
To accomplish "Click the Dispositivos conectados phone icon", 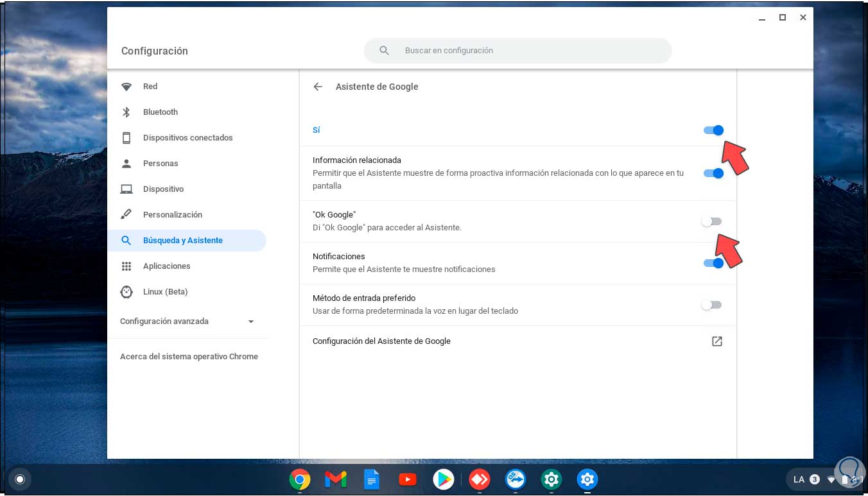I will click(x=126, y=138).
